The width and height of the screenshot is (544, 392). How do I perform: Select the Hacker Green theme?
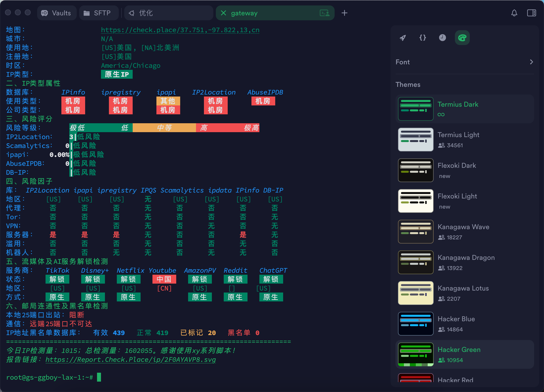465,354
